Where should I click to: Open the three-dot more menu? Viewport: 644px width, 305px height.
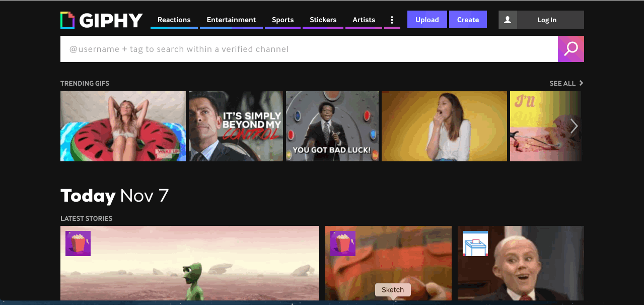pyautogui.click(x=392, y=20)
